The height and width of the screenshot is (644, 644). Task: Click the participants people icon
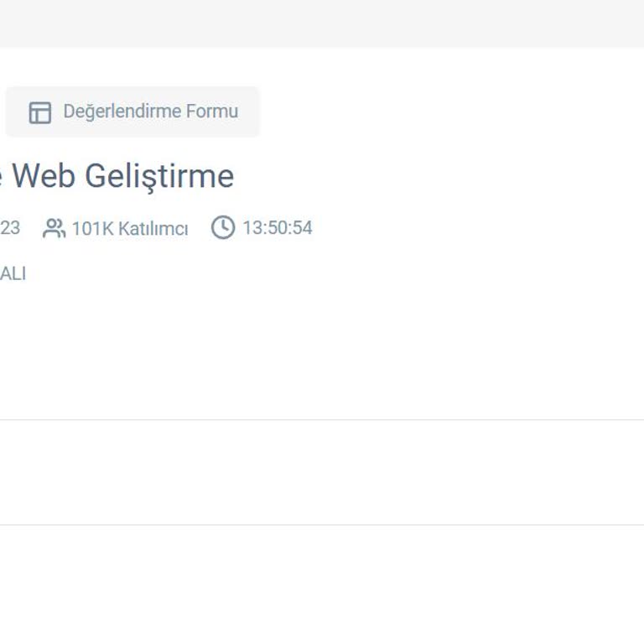[x=54, y=228]
